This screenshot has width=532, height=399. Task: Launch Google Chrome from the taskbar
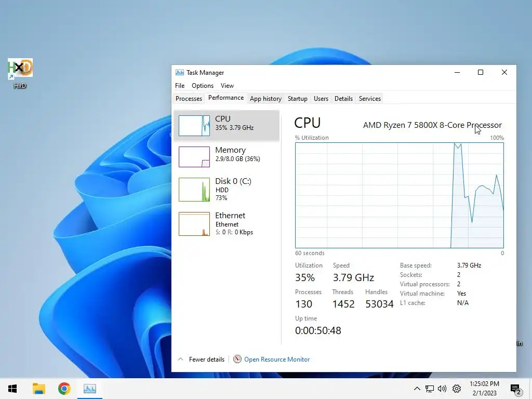click(64, 389)
